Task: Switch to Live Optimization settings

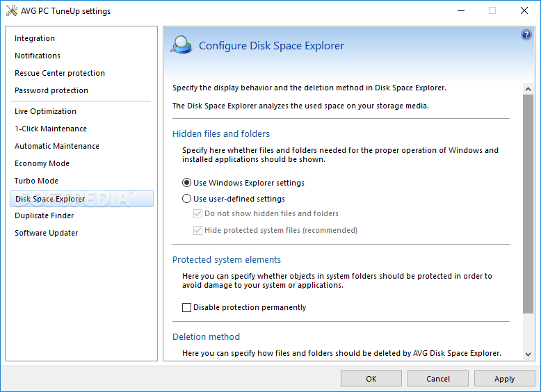Action: pyautogui.click(x=45, y=111)
